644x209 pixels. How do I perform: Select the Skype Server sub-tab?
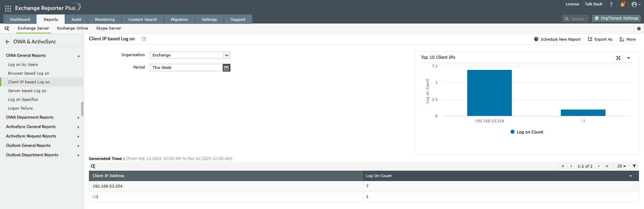(108, 28)
